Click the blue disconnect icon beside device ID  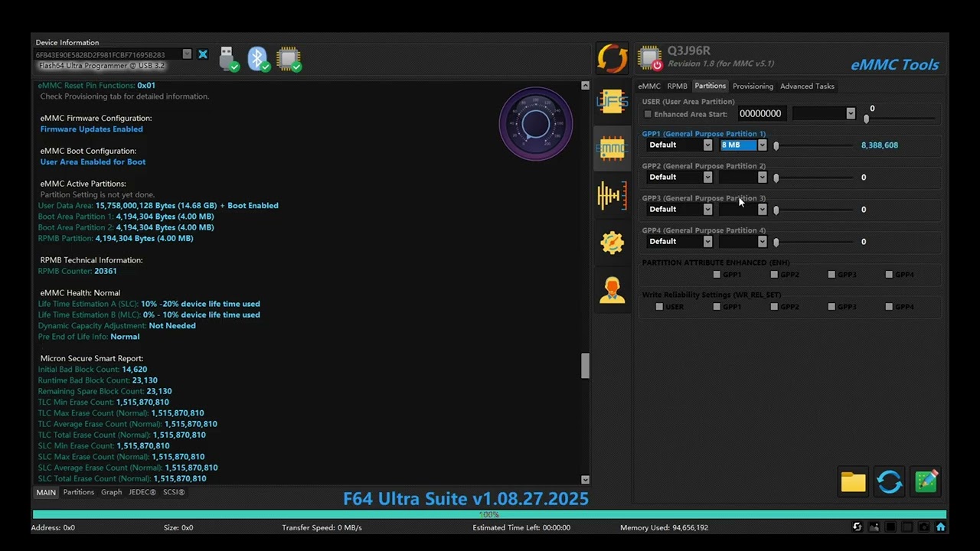pyautogui.click(x=203, y=54)
